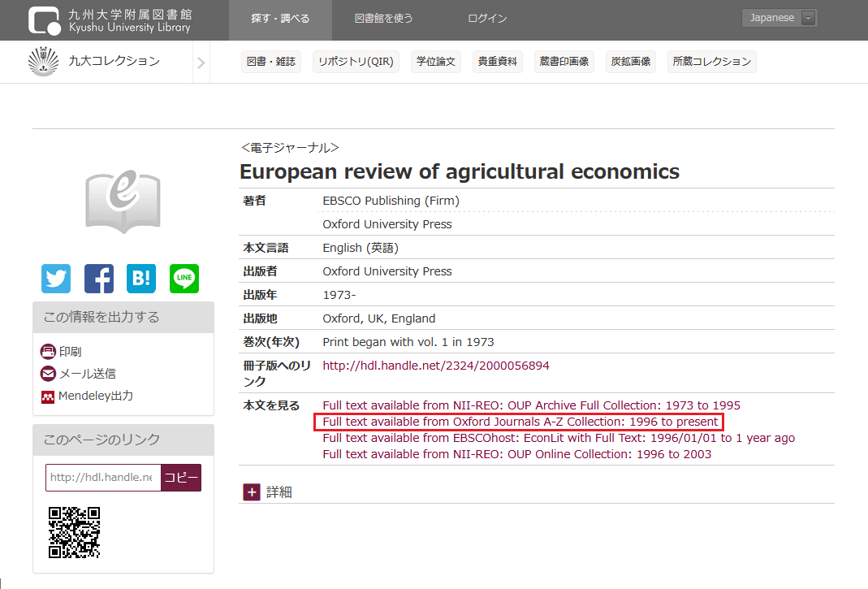The width and height of the screenshot is (868, 589).
Task: Click the メール送信 text link
Action: pyautogui.click(x=88, y=374)
